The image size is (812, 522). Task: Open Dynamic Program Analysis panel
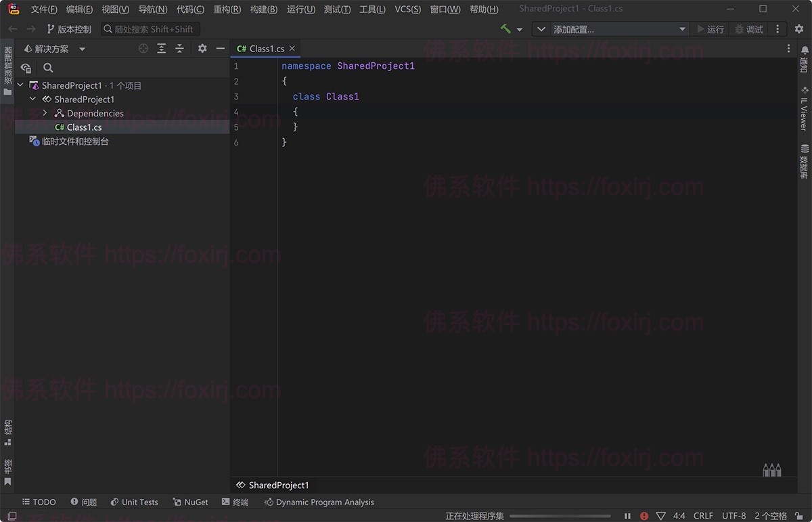[x=319, y=502]
